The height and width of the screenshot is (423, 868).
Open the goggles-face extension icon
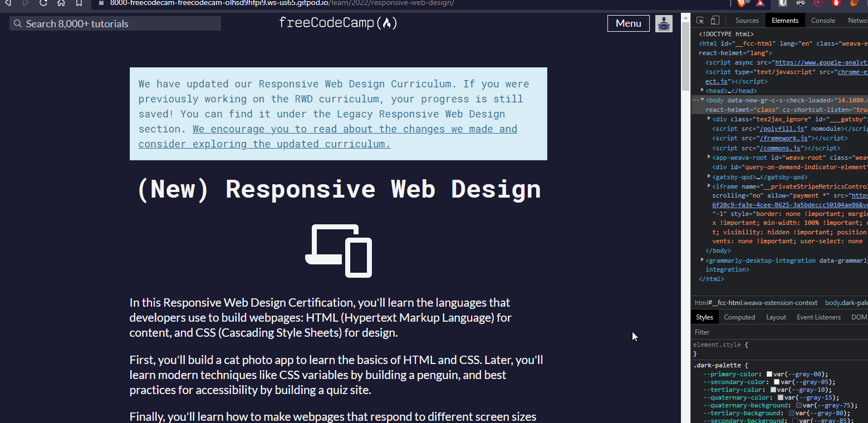(801, 3)
